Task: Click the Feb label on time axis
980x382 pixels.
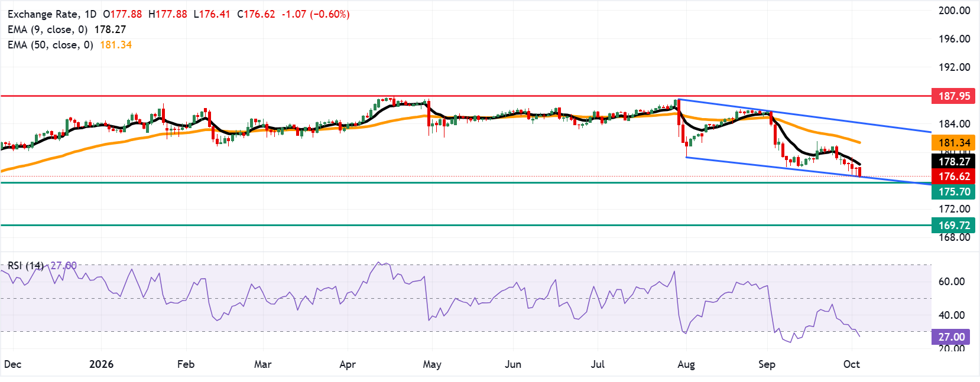Action: pos(186,364)
